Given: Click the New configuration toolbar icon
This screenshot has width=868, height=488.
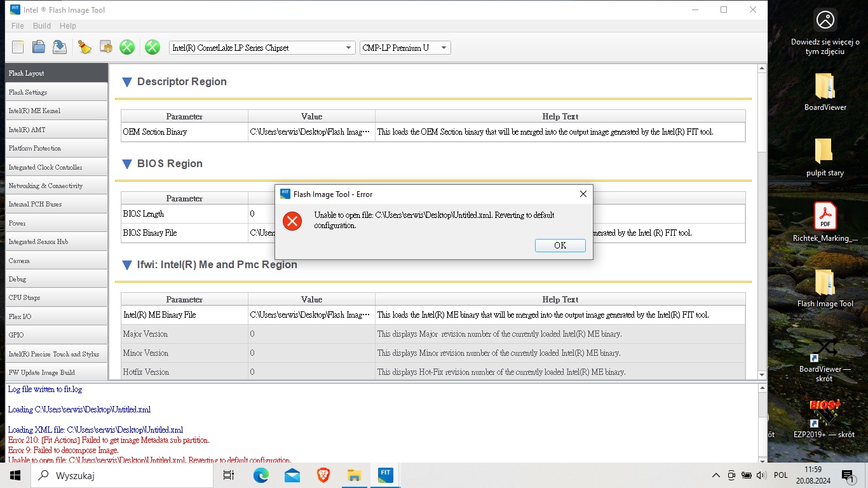Looking at the screenshot, I should (x=18, y=47).
